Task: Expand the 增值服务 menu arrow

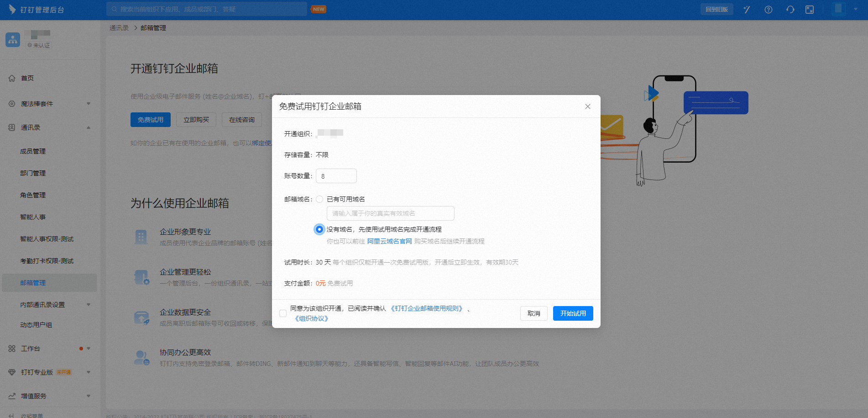Action: point(89,396)
